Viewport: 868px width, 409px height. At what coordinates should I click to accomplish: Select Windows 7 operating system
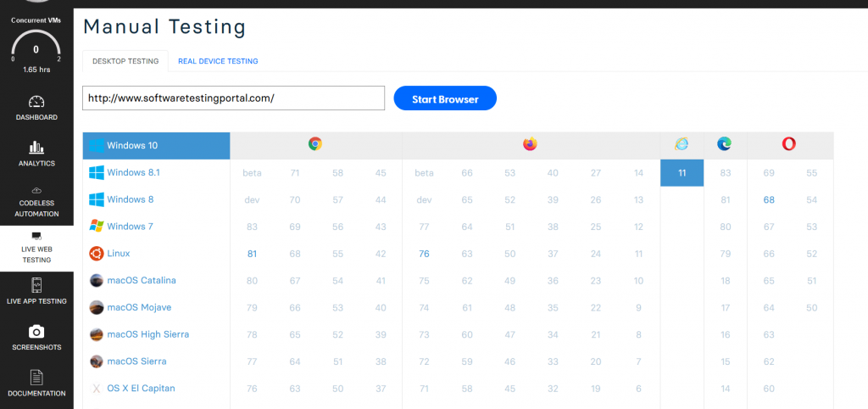[x=130, y=227]
